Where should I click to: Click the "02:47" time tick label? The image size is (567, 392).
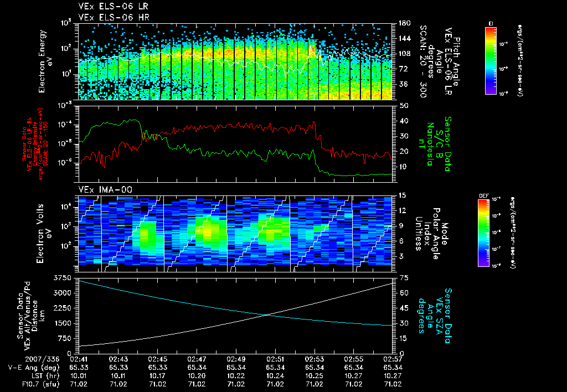197,359
